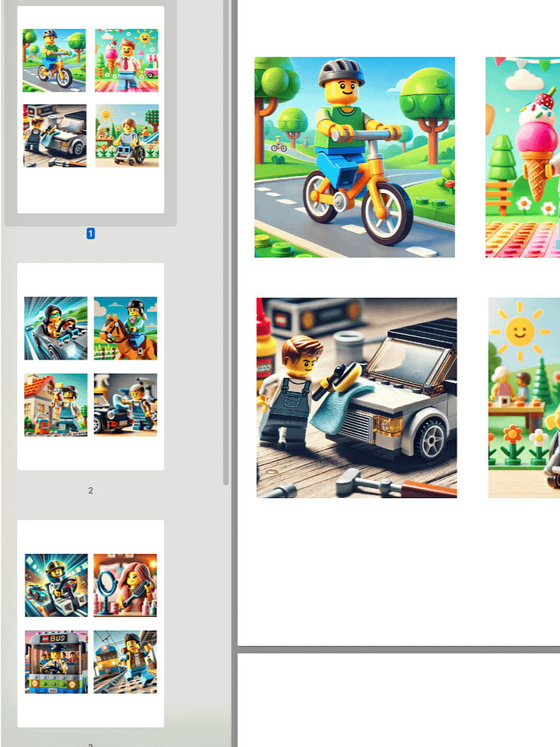
Task: Click the page number 2 label
Action: tap(90, 490)
